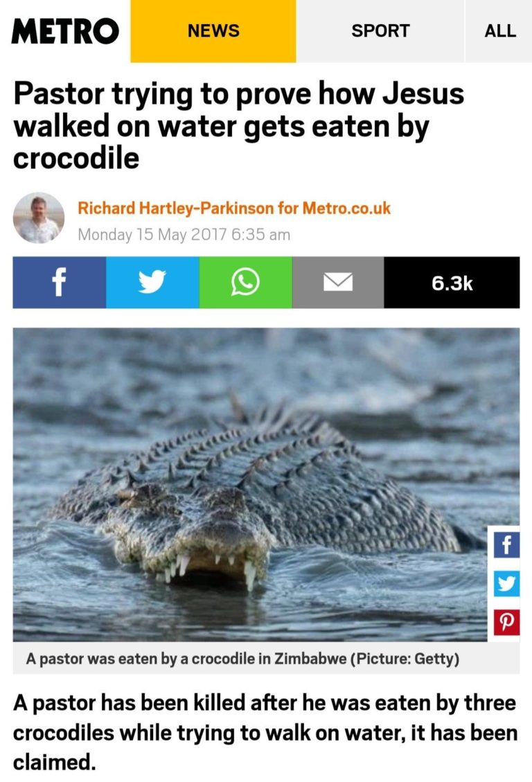
Task: Pin image with Pinterest icon
Action: 506,622
